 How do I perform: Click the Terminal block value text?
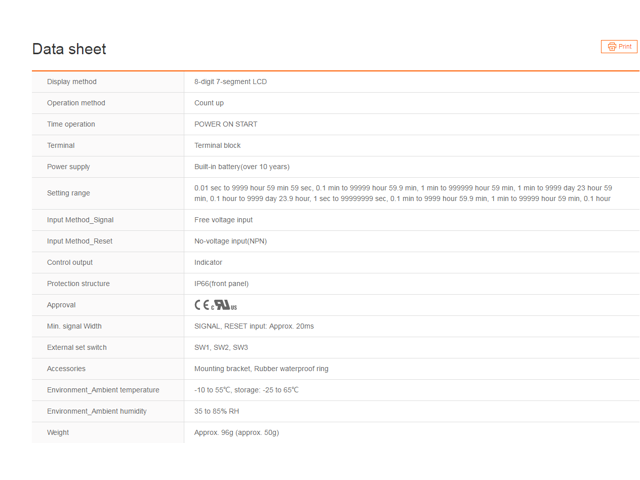point(217,145)
